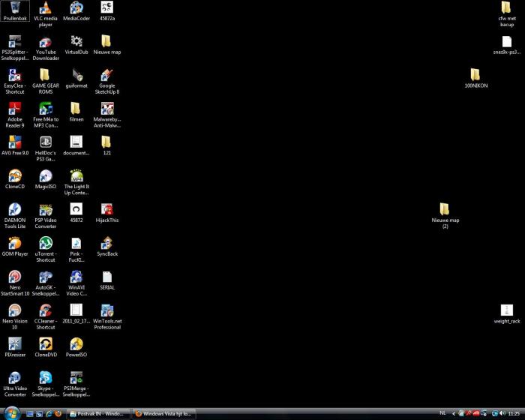Click the taskbar clock showing 11:25

[x=514, y=413]
